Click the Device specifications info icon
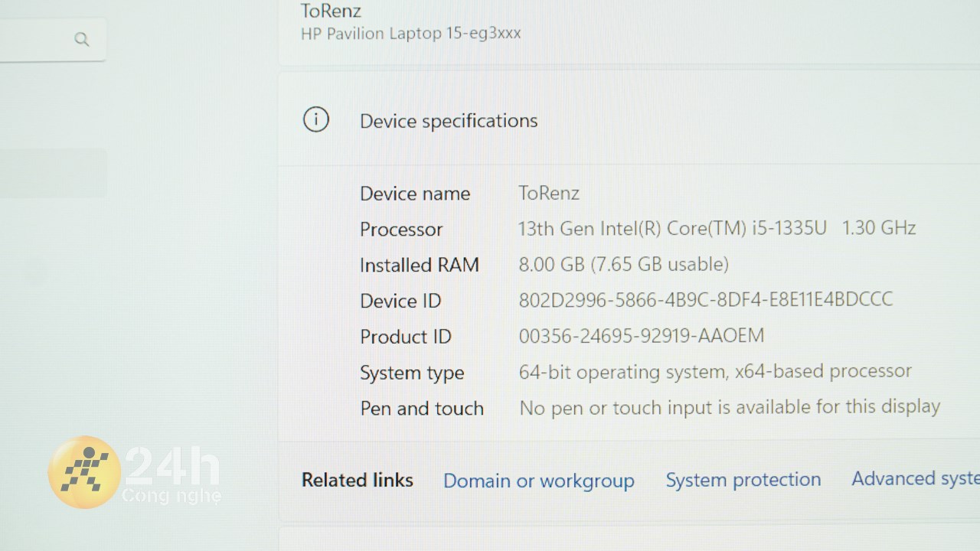Viewport: 980px width, 551px height. pos(316,120)
